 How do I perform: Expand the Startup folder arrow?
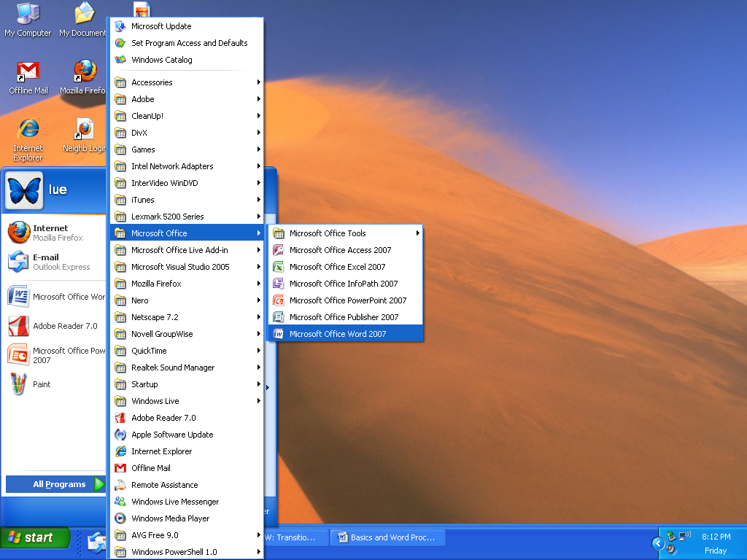coord(259,384)
